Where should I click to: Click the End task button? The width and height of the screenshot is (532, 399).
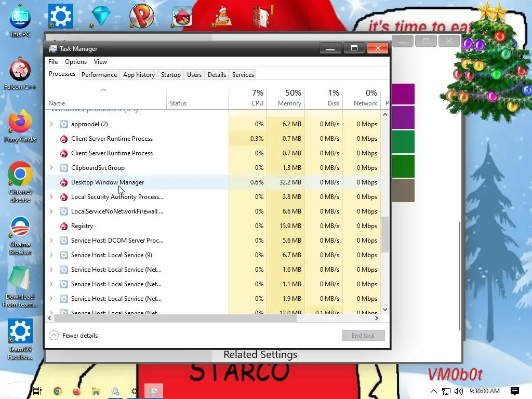363,336
